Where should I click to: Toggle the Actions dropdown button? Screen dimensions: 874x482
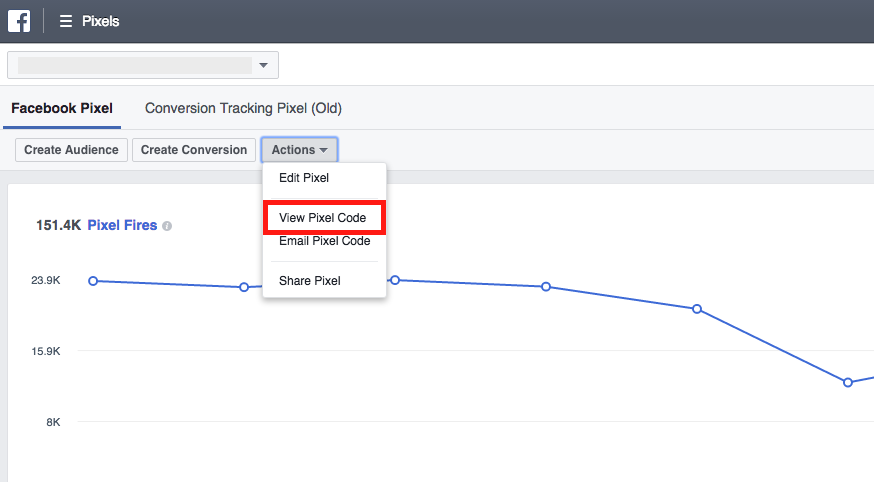(x=299, y=150)
